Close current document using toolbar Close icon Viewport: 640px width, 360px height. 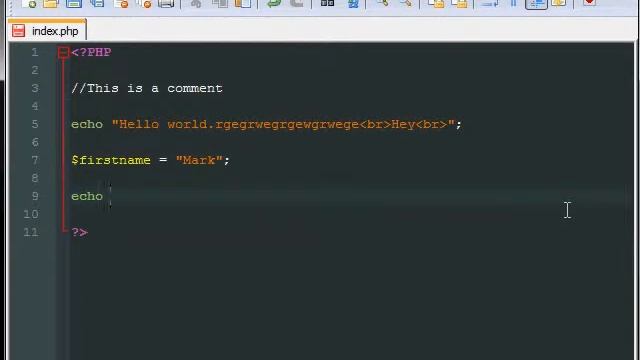click(121, 3)
